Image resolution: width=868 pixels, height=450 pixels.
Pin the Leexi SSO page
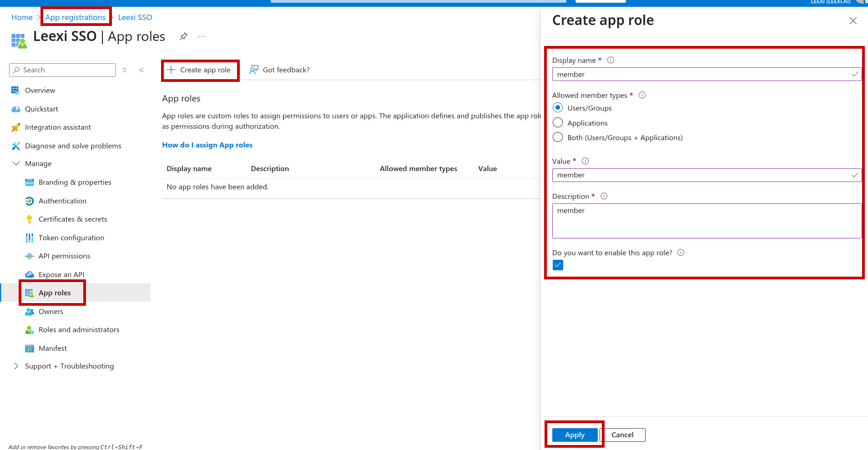click(183, 36)
